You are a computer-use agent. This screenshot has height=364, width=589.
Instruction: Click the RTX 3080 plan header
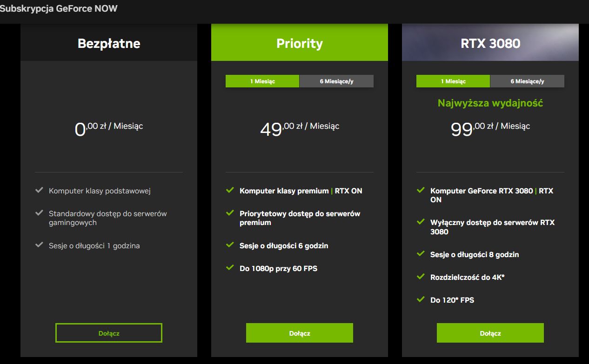(x=490, y=43)
